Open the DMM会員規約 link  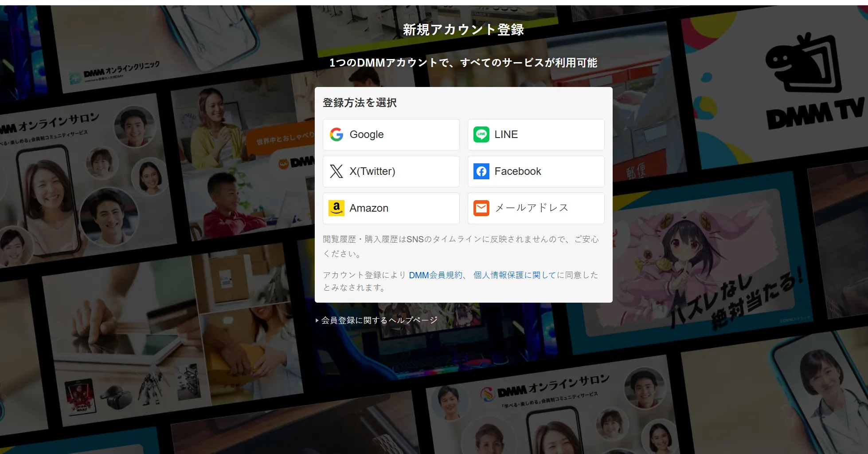[435, 275]
